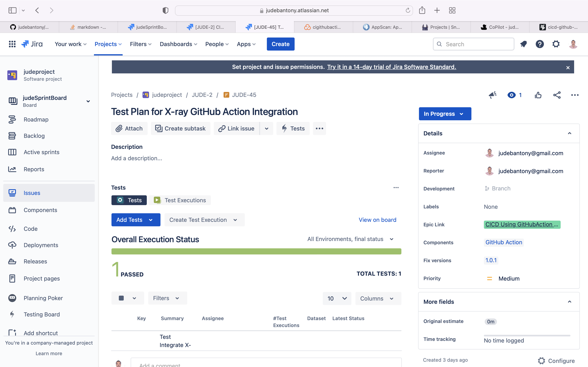588x367 pixels.
Task: Switch to the JUDE-2 browser tab
Action: tap(206, 27)
